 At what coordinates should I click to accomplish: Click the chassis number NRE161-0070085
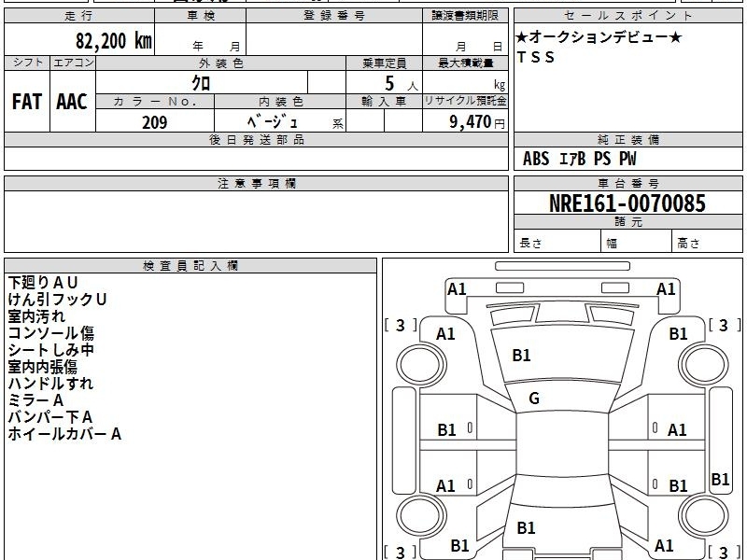pyautogui.click(x=627, y=203)
